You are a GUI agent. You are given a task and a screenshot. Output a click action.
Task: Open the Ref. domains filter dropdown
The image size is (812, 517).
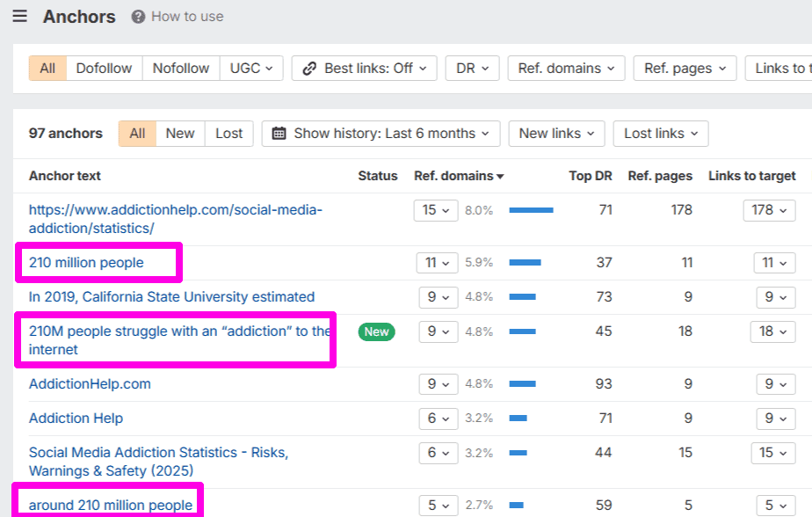(x=565, y=68)
